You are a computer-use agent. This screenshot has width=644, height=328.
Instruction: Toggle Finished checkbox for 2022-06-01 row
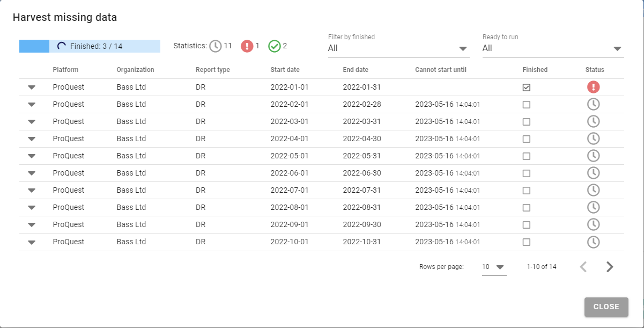point(527,173)
